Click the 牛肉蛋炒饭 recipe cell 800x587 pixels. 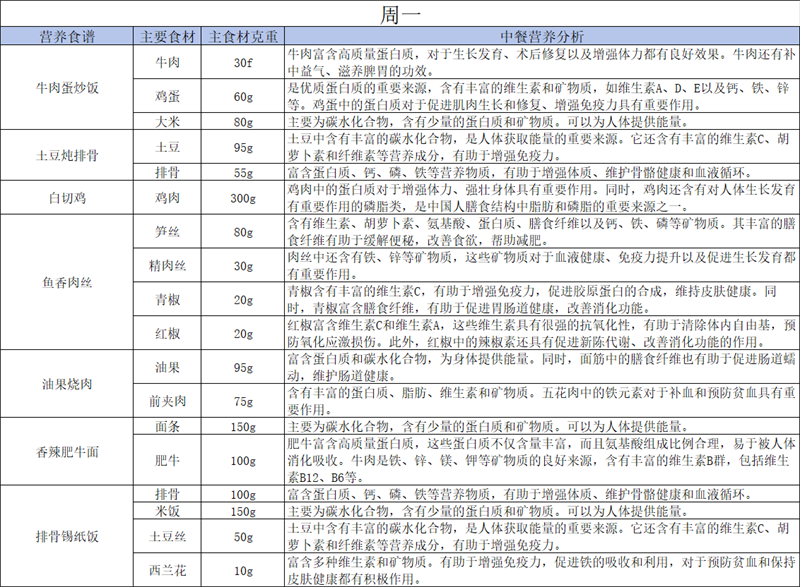(67, 88)
